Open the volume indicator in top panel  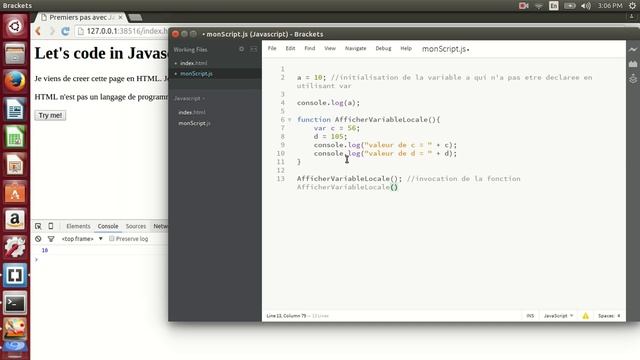(586, 6)
